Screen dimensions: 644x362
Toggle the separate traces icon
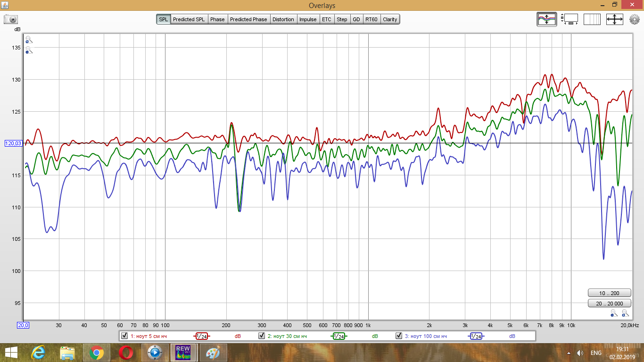[546, 19]
